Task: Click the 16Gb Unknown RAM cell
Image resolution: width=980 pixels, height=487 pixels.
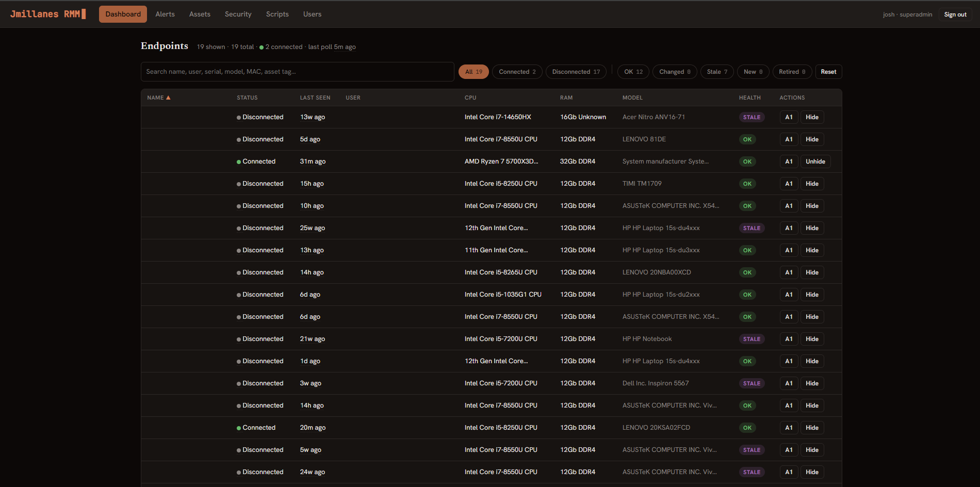Action: coord(583,117)
